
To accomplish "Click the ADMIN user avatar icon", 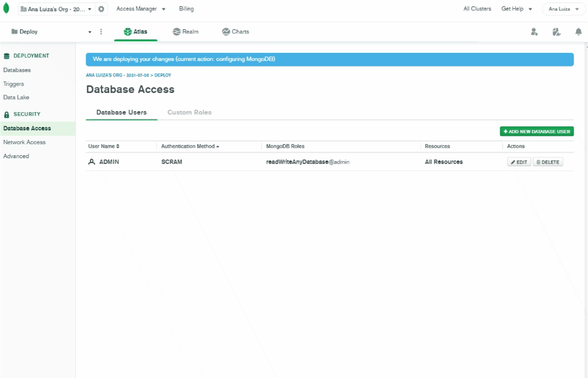I will point(92,162).
